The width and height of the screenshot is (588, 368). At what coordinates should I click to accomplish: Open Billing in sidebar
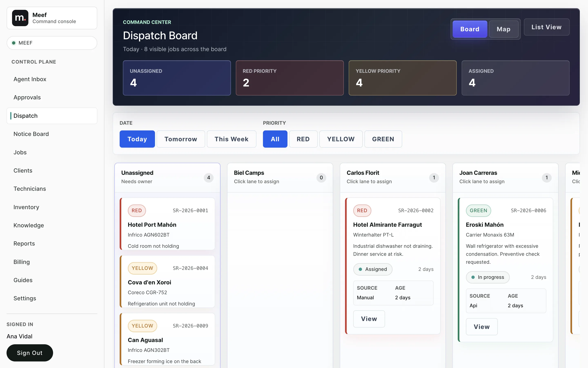click(52, 262)
